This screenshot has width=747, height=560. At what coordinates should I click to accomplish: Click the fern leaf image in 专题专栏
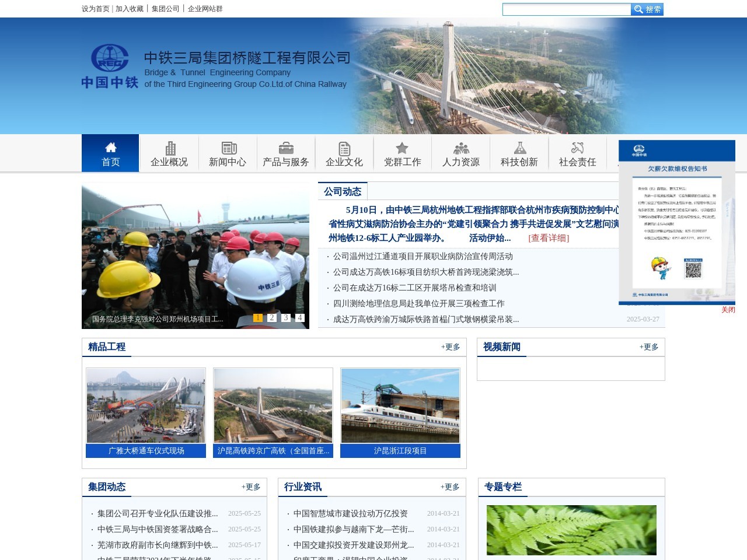pyautogui.click(x=571, y=530)
